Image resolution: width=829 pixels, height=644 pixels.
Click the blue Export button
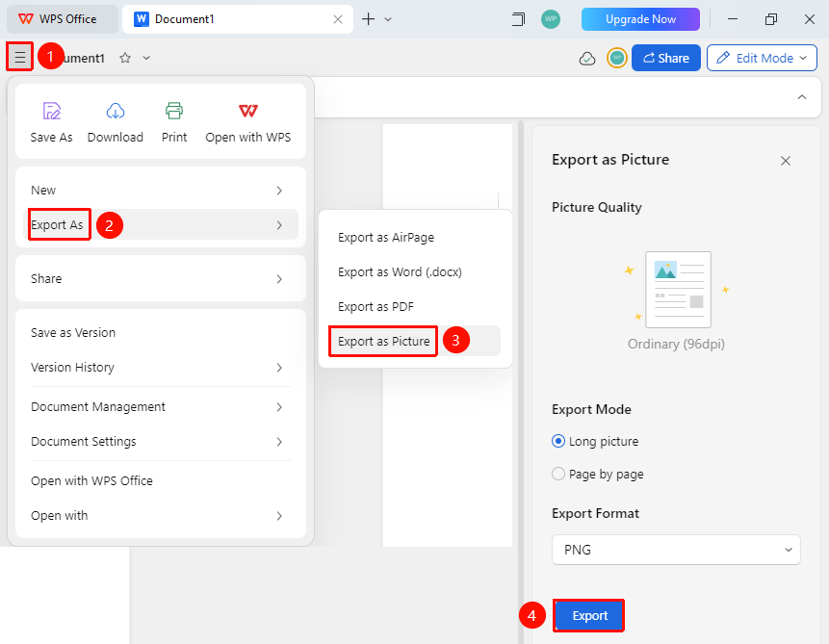(589, 615)
